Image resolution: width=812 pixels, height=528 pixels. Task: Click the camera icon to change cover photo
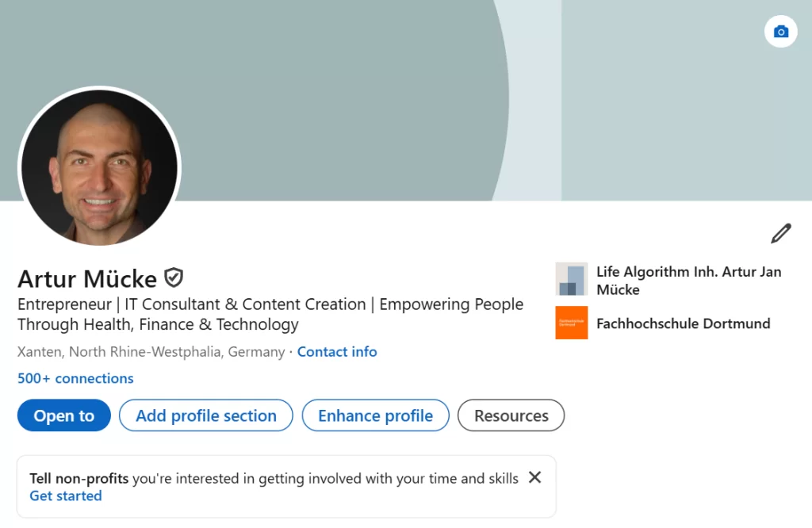coord(781,32)
